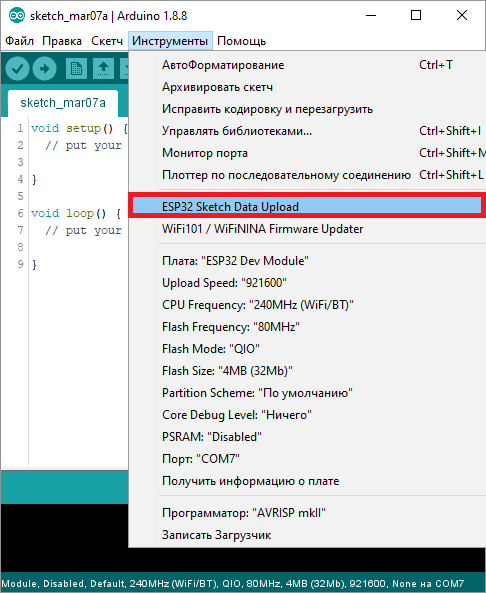Open the Скетч menu
486x593 pixels.
pyautogui.click(x=107, y=41)
